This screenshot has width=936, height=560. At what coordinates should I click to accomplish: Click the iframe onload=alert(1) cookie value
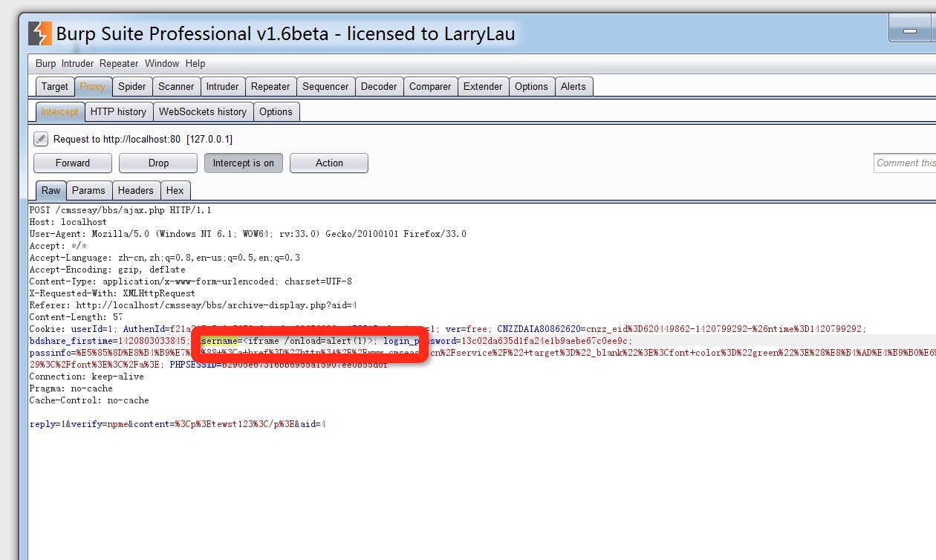308,341
